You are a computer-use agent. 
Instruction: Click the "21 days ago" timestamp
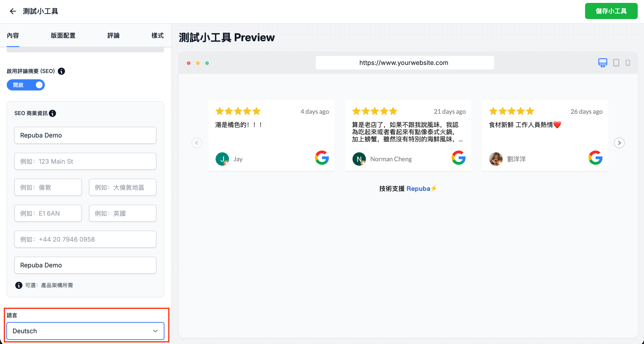[450, 112]
